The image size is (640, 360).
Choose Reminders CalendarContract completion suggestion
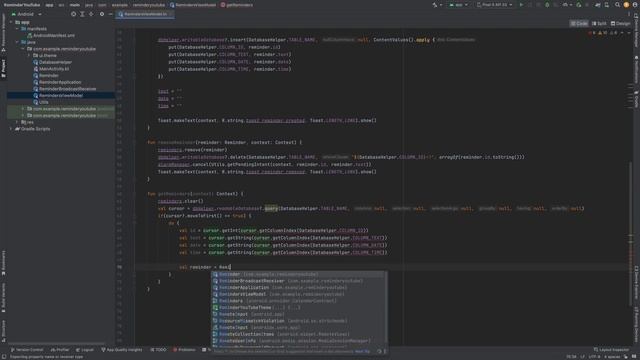[299, 301]
